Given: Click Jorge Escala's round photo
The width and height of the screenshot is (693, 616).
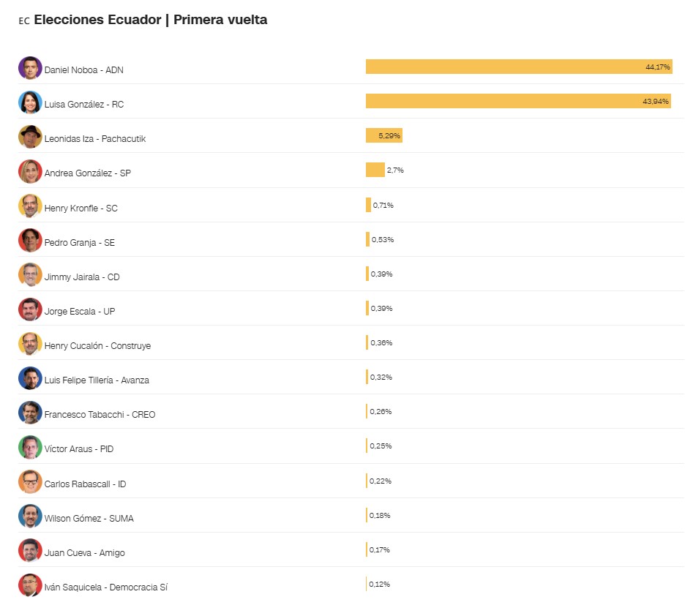Looking at the screenshot, I should point(30,309).
